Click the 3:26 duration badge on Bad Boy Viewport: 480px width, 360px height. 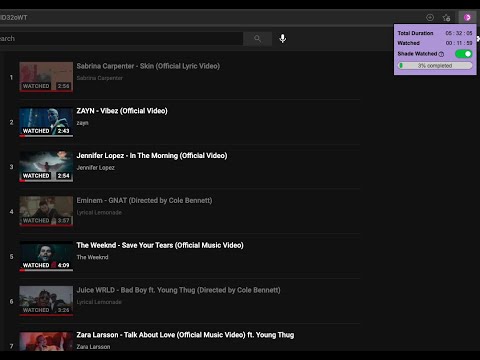click(63, 310)
